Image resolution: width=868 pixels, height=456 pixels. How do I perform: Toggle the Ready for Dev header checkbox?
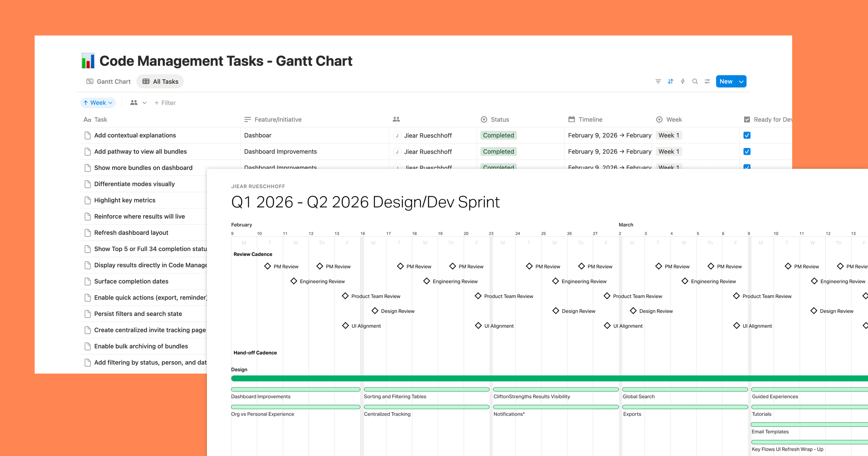point(747,119)
